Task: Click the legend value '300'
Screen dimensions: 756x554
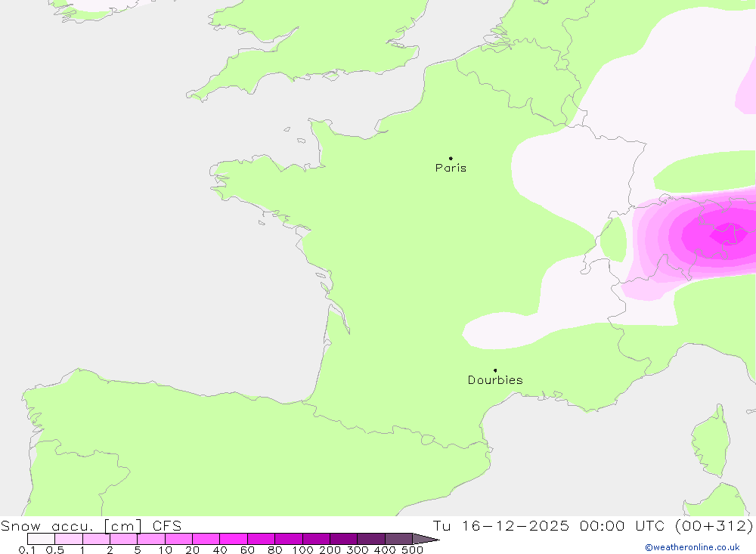Action: 358,550
